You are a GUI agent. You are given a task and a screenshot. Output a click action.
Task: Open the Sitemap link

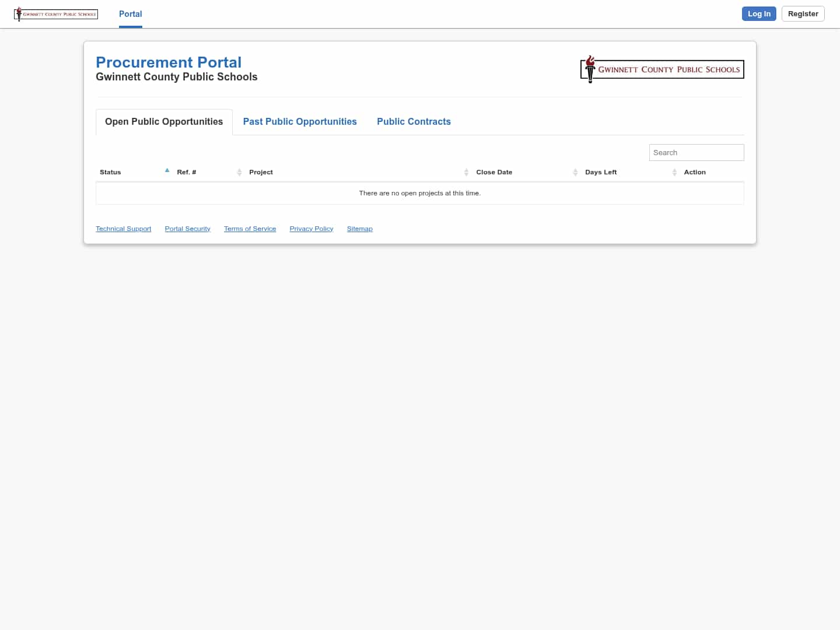[359, 229]
